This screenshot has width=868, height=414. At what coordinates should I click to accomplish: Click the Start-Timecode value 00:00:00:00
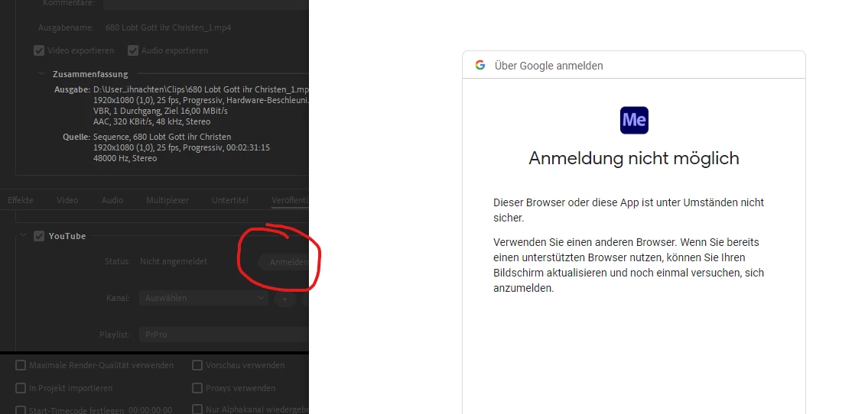pos(150,410)
